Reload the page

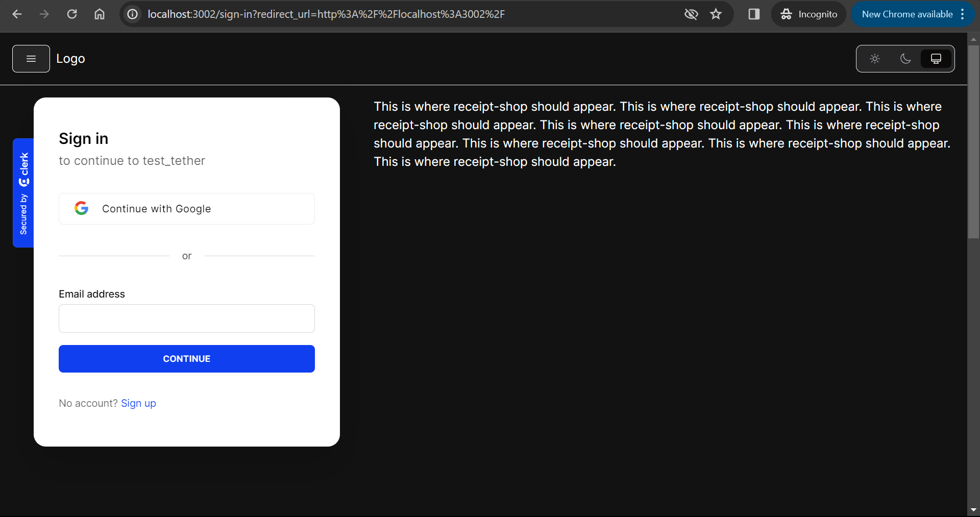(72, 14)
